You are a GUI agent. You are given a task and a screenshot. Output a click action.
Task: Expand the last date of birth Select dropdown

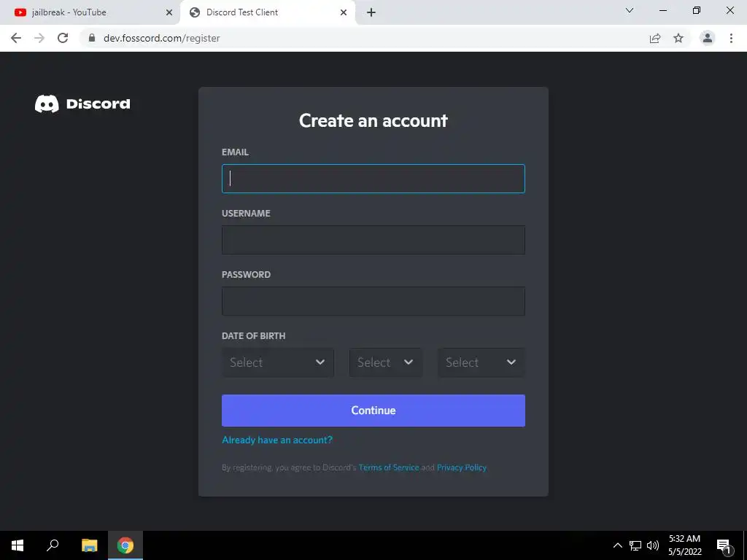pyautogui.click(x=481, y=362)
